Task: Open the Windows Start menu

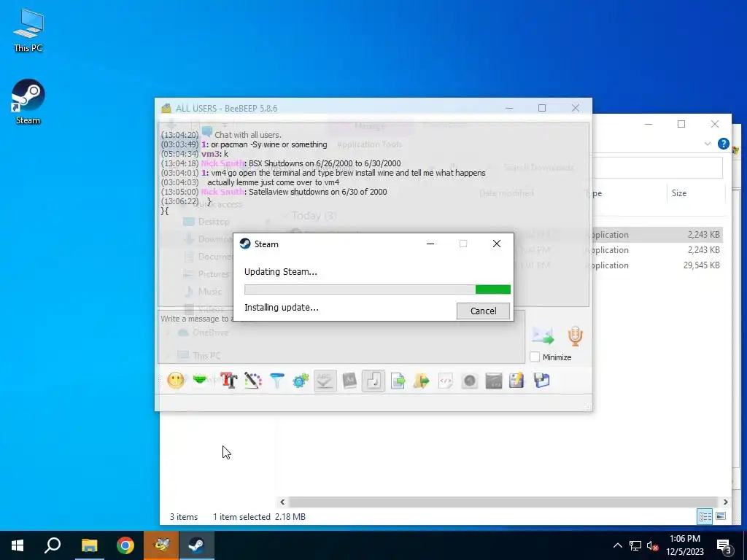Action: 18,545
